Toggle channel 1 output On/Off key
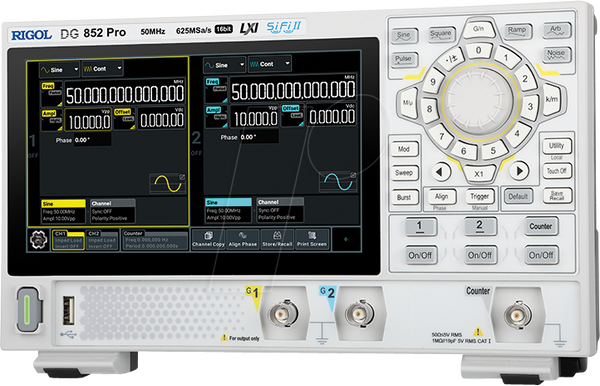The width and height of the screenshot is (600, 386). tap(421, 255)
